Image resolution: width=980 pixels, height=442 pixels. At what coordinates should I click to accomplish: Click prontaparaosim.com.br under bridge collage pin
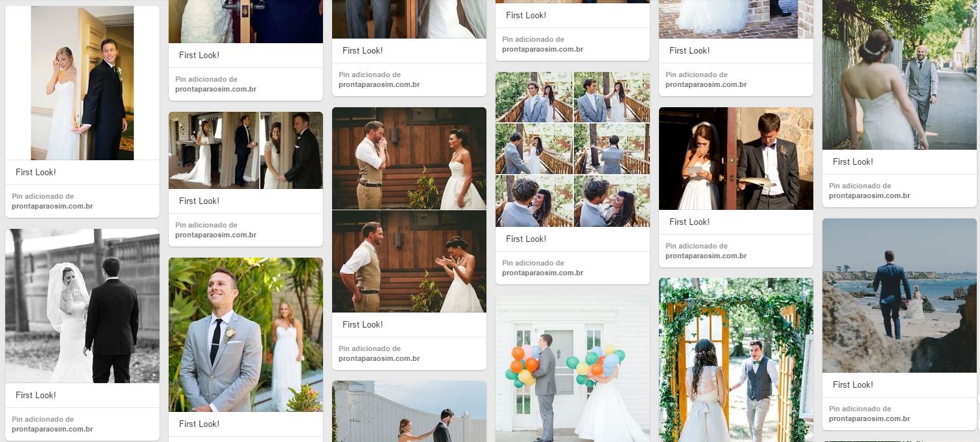(x=543, y=273)
